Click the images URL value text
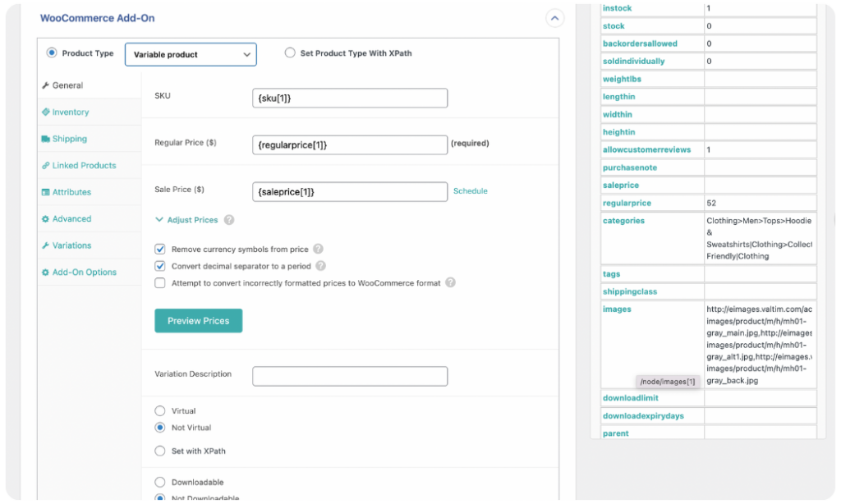 click(759, 345)
